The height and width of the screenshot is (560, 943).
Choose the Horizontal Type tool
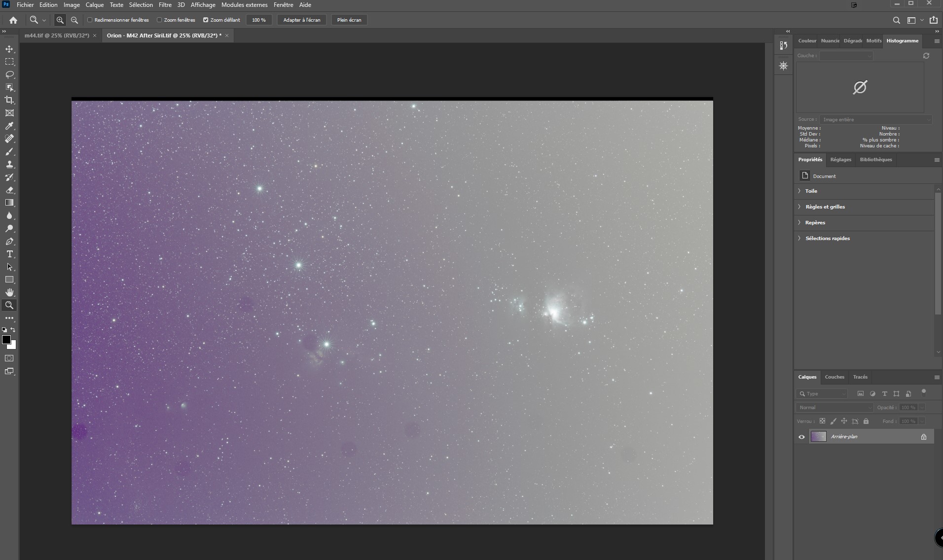[x=9, y=254]
